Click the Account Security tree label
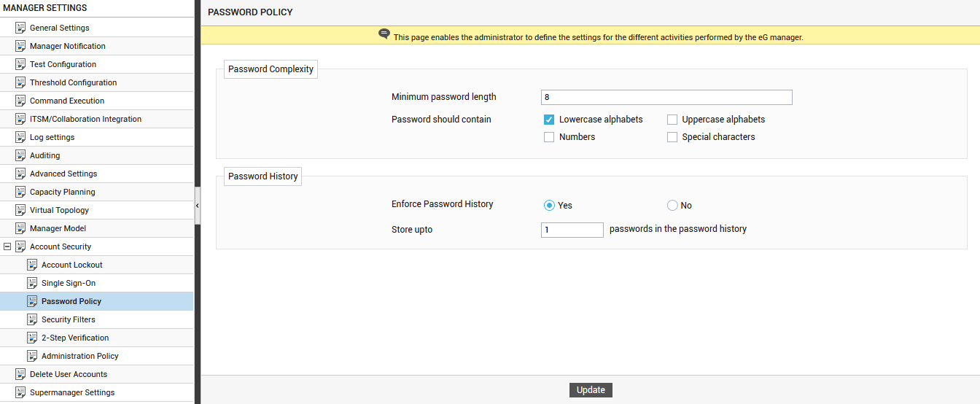 tap(61, 246)
